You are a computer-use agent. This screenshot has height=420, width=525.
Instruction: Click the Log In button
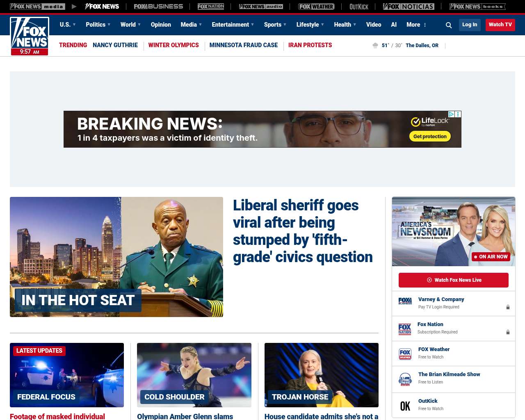coord(470,25)
